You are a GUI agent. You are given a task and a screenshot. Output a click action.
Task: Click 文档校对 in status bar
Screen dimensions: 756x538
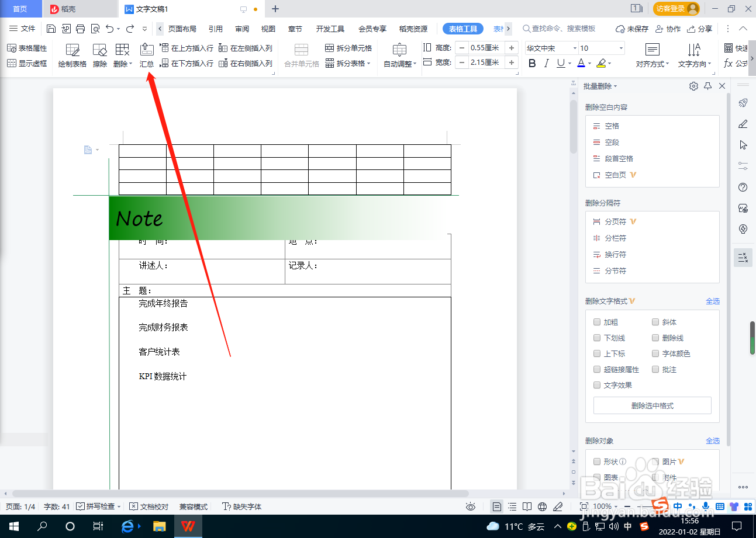[149, 506]
